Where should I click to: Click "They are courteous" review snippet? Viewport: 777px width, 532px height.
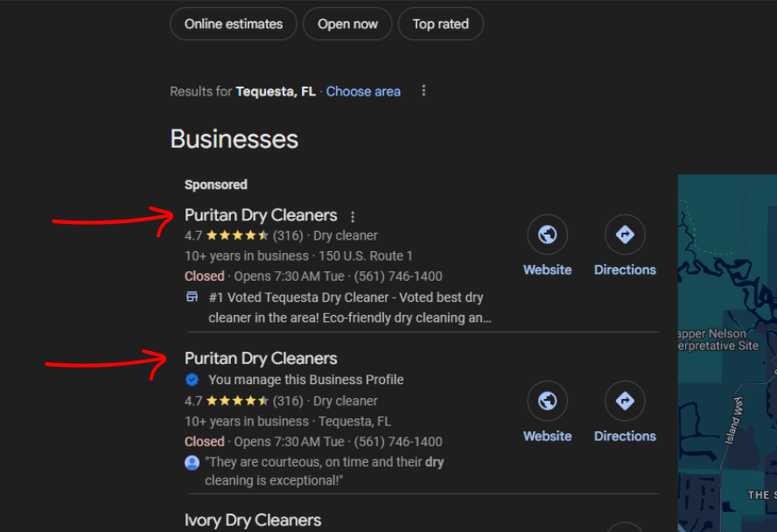(x=324, y=471)
